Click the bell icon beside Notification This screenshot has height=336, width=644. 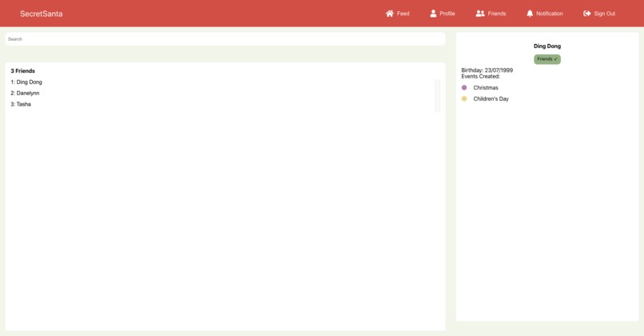530,14
